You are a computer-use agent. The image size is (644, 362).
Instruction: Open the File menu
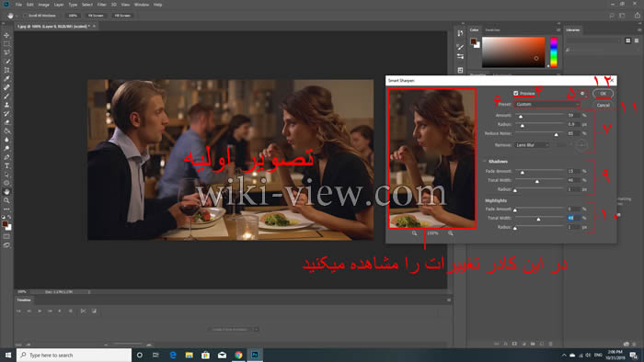[x=18, y=5]
